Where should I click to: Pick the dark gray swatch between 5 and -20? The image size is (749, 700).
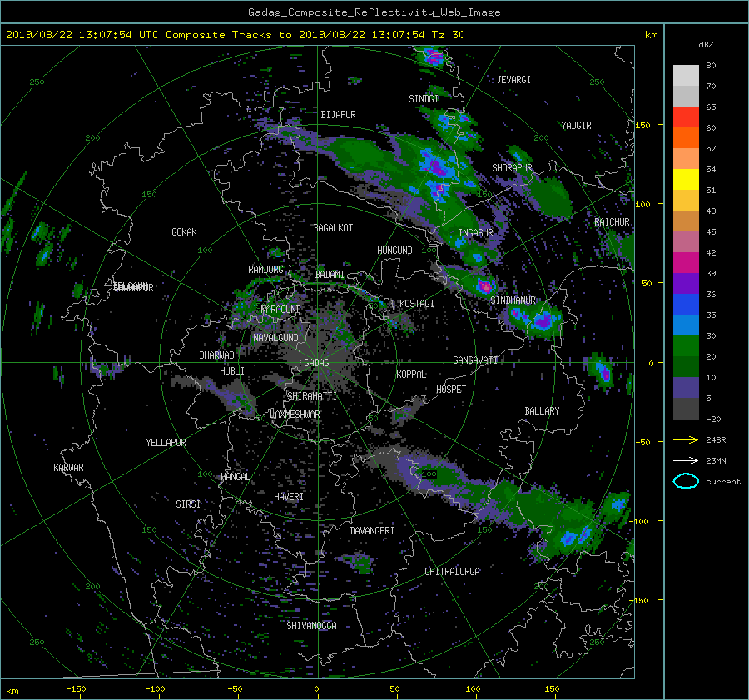click(x=686, y=409)
